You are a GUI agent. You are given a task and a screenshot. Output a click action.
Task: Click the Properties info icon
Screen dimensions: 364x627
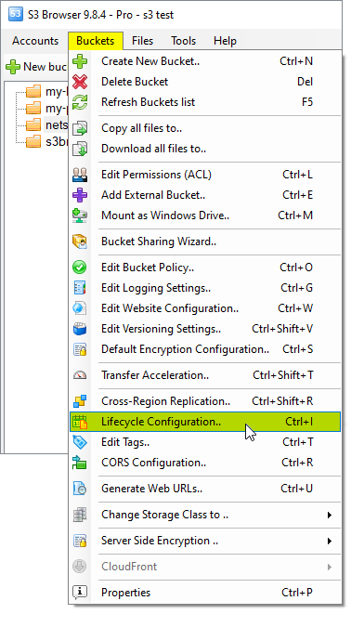[x=80, y=593]
